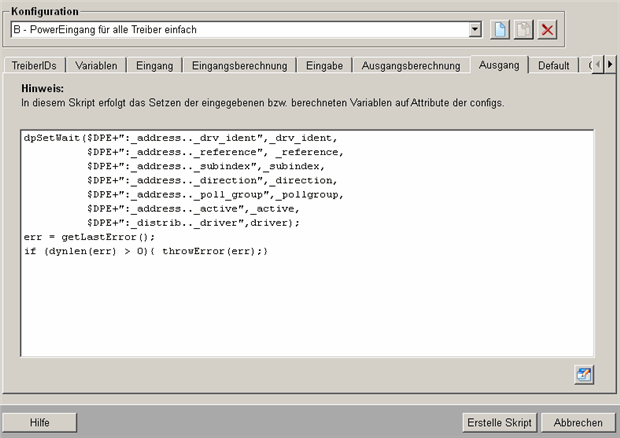The height and width of the screenshot is (438, 620).
Task: Open the Default tab
Action: click(x=553, y=66)
